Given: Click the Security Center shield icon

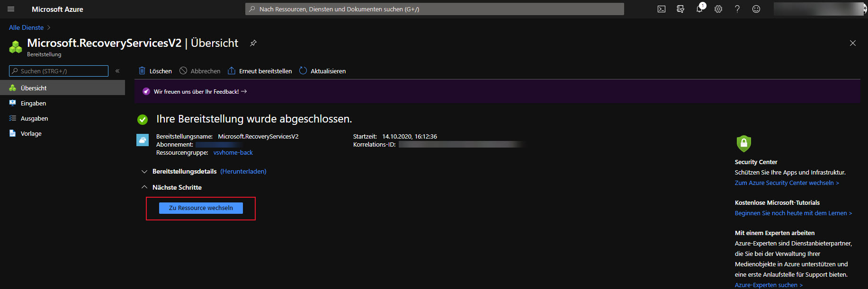Looking at the screenshot, I should pyautogui.click(x=743, y=143).
